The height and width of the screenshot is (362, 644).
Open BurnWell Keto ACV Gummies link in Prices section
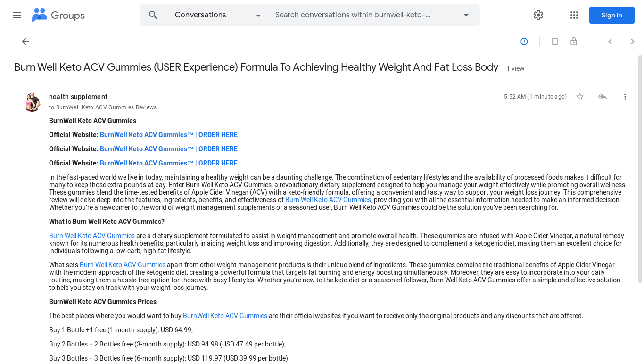(225, 316)
